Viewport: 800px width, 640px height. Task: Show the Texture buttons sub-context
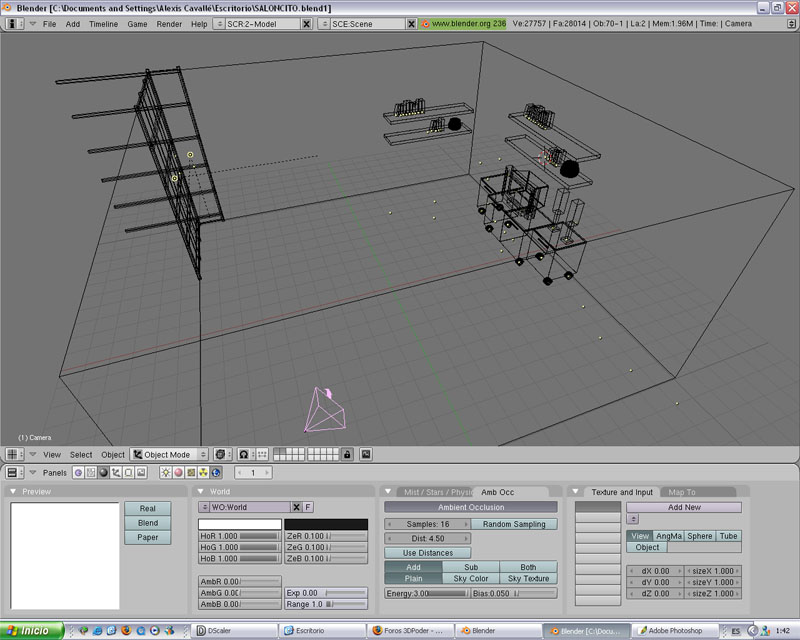click(191, 473)
